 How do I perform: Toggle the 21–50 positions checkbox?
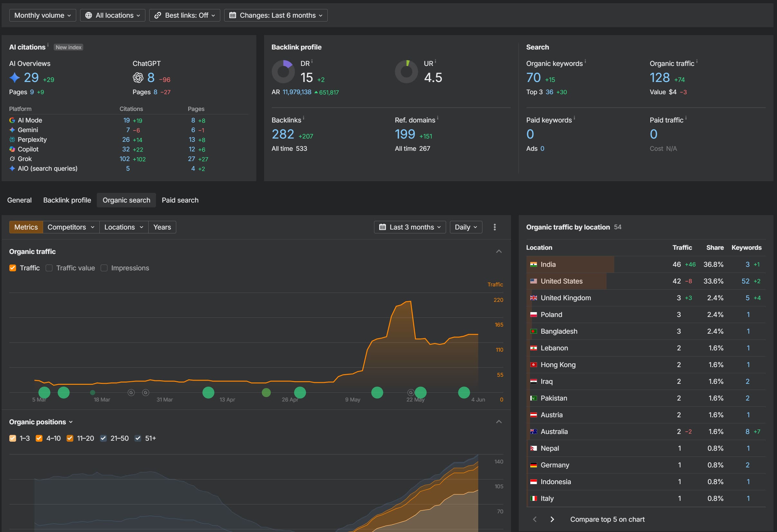pyautogui.click(x=103, y=438)
